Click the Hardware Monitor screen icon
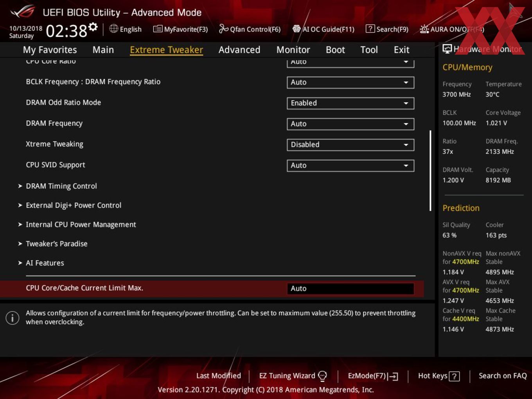Viewport: 532px width, 399px height. 447,49
